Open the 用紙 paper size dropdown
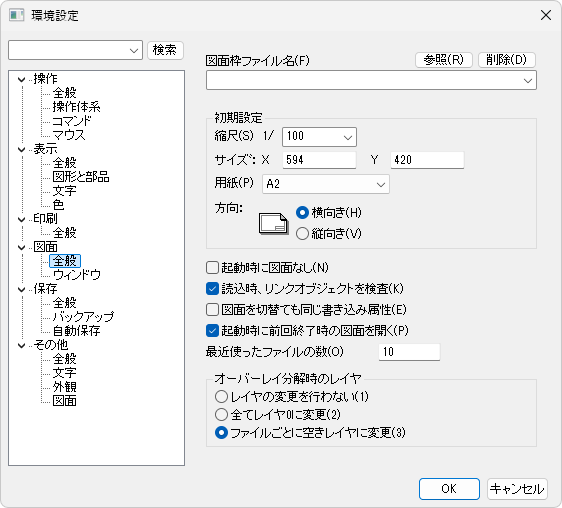 coord(326,184)
